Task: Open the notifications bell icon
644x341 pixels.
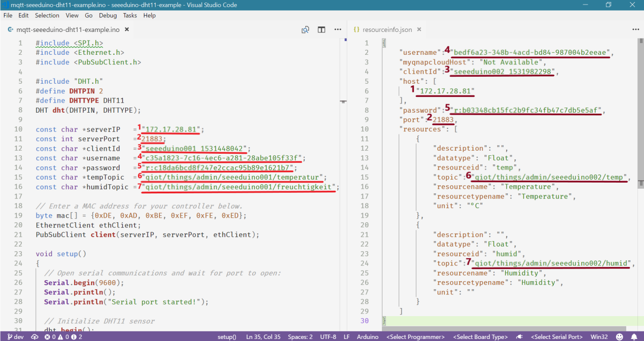Action: coord(634,336)
